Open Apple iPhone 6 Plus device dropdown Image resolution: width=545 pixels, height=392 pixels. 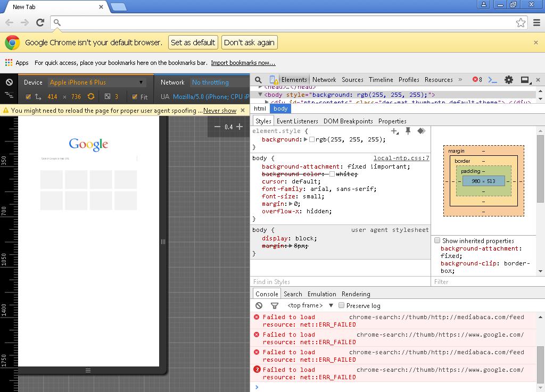(97, 82)
